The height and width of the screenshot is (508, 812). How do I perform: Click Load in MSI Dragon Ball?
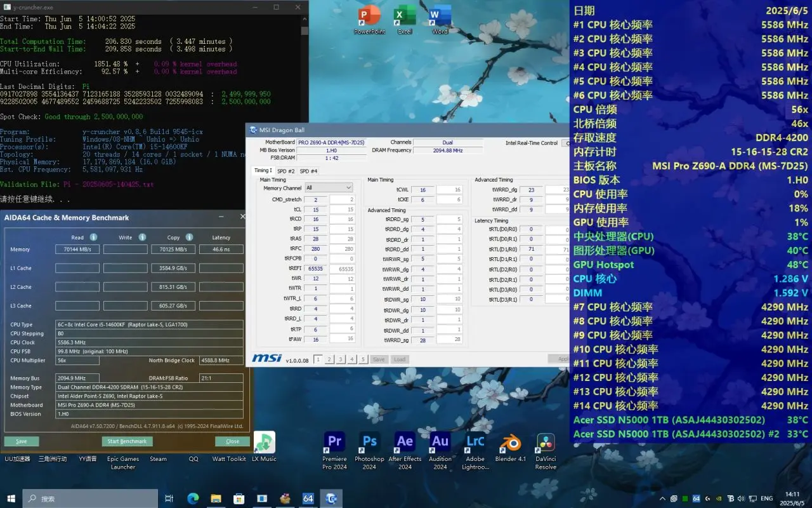point(400,359)
